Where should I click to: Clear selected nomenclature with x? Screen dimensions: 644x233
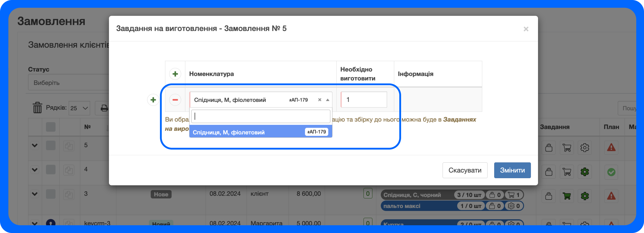pos(320,100)
